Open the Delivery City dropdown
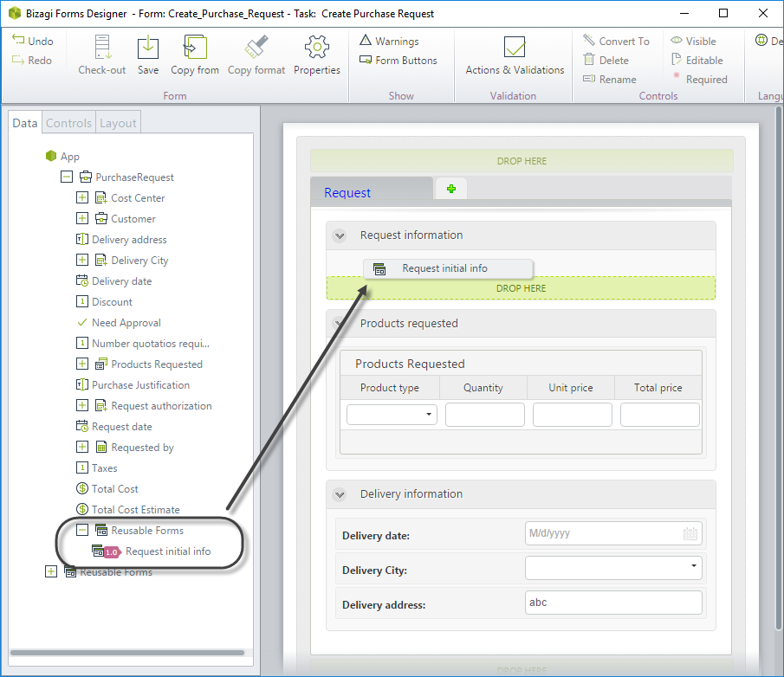Image resolution: width=784 pixels, height=677 pixels. click(x=694, y=567)
